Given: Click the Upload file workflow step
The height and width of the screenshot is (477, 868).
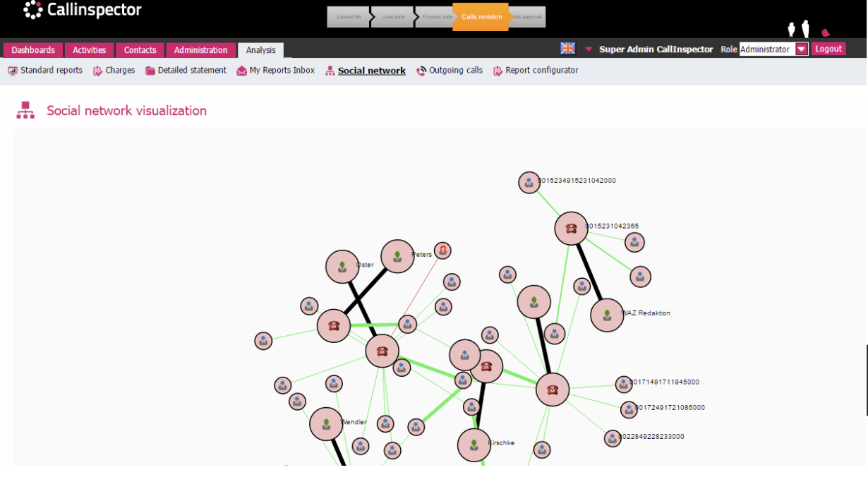Looking at the screenshot, I should (349, 16).
